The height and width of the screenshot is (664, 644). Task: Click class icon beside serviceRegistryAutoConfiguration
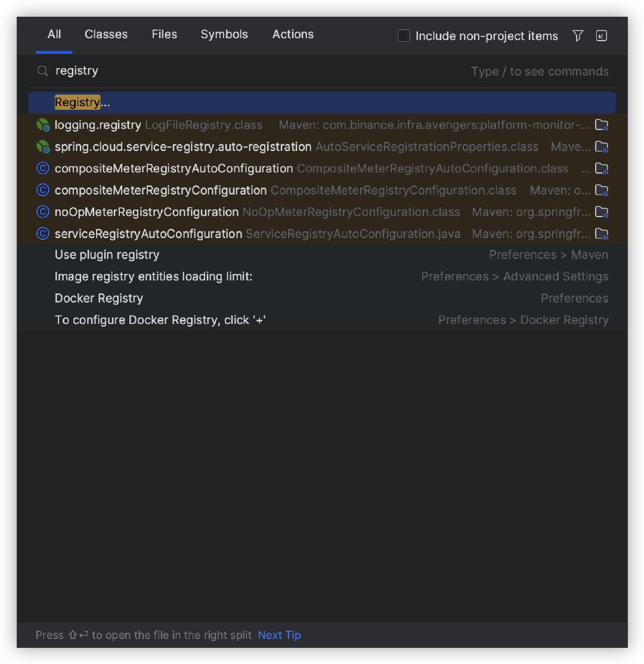43,234
